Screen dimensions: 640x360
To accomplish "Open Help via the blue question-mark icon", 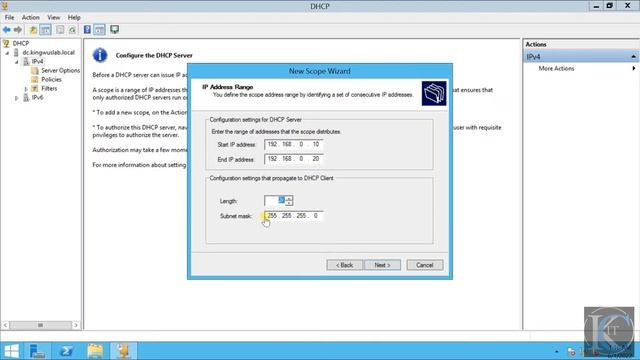I will [87, 29].
